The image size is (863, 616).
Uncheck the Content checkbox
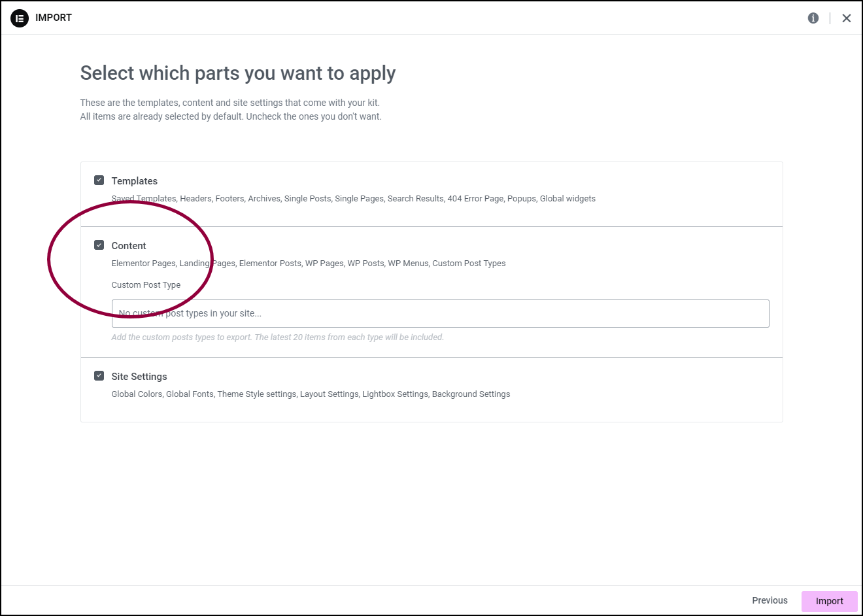click(x=99, y=245)
